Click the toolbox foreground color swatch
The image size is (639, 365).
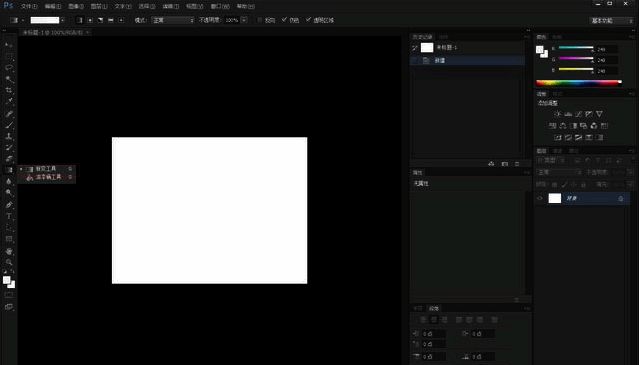[x=7, y=280]
